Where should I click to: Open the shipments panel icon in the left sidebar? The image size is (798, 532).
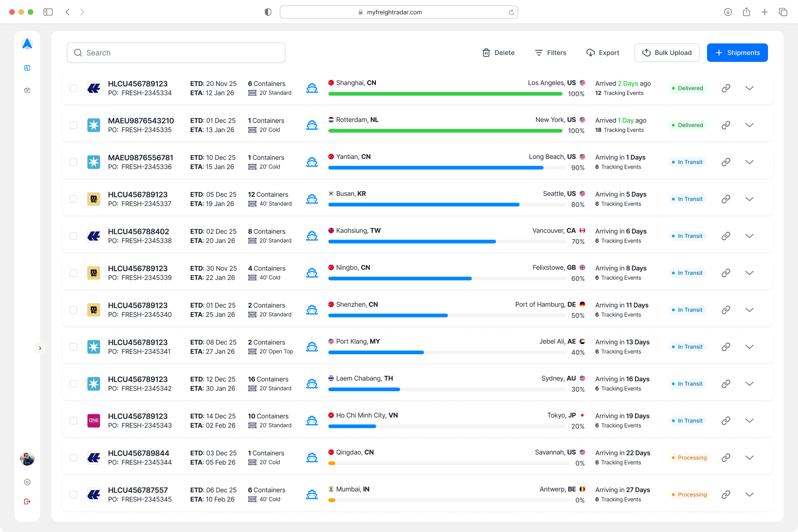[27, 67]
